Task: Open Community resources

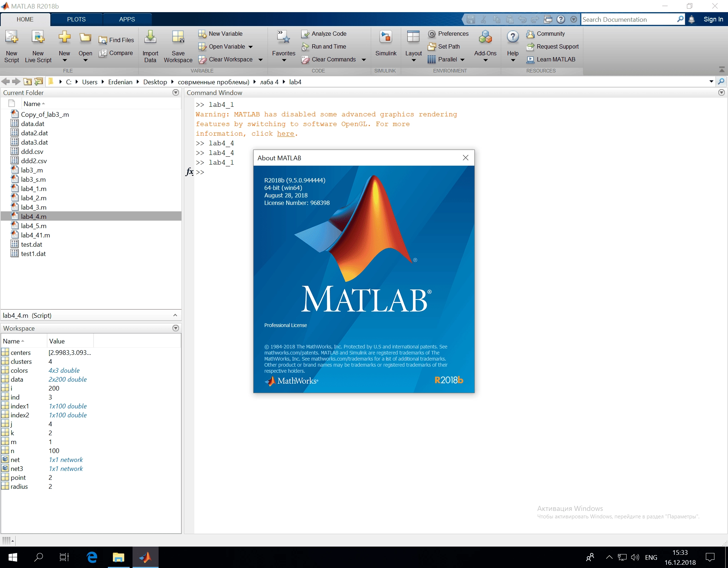Action: coord(545,34)
